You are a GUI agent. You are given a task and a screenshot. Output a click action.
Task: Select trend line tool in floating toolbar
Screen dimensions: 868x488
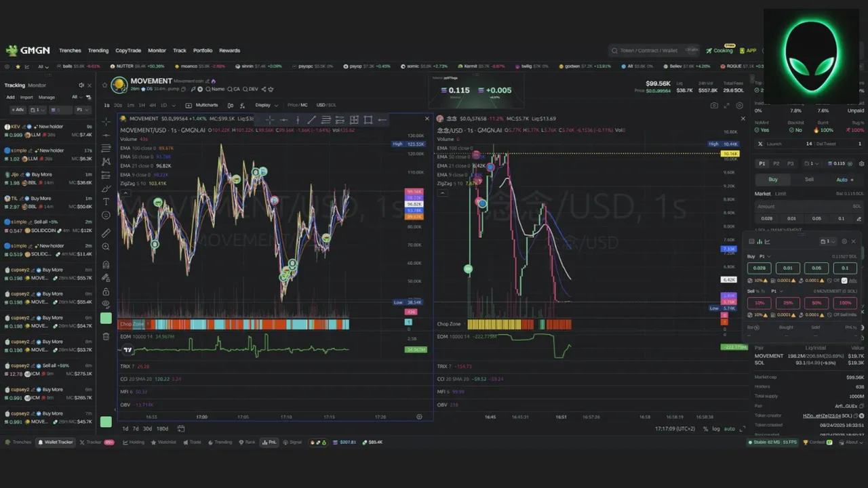click(x=311, y=120)
